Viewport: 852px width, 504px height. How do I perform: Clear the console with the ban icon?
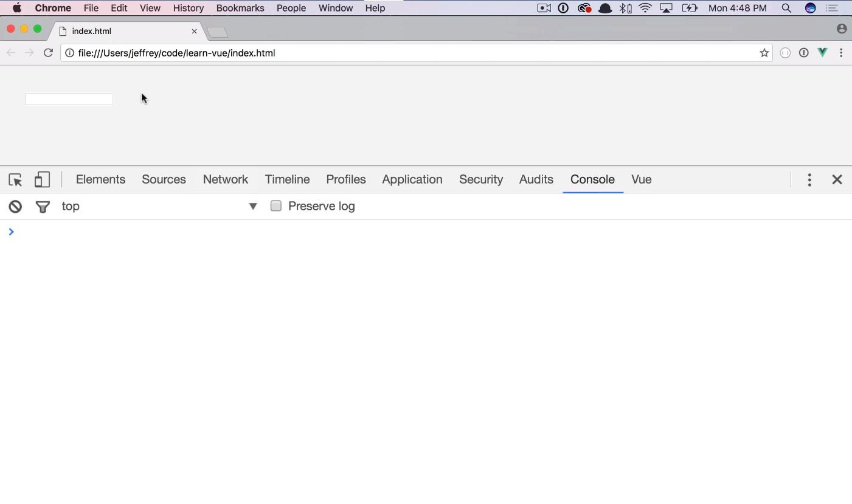click(15, 207)
